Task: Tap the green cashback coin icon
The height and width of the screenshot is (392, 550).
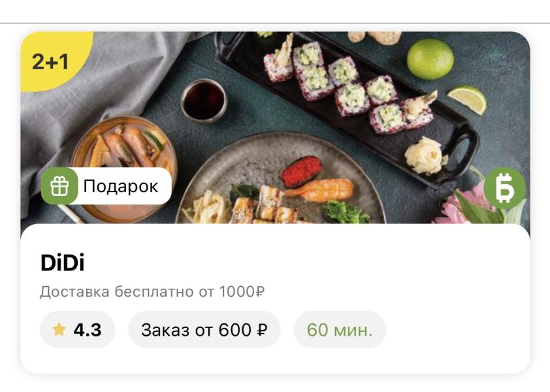Action: pyautogui.click(x=504, y=188)
